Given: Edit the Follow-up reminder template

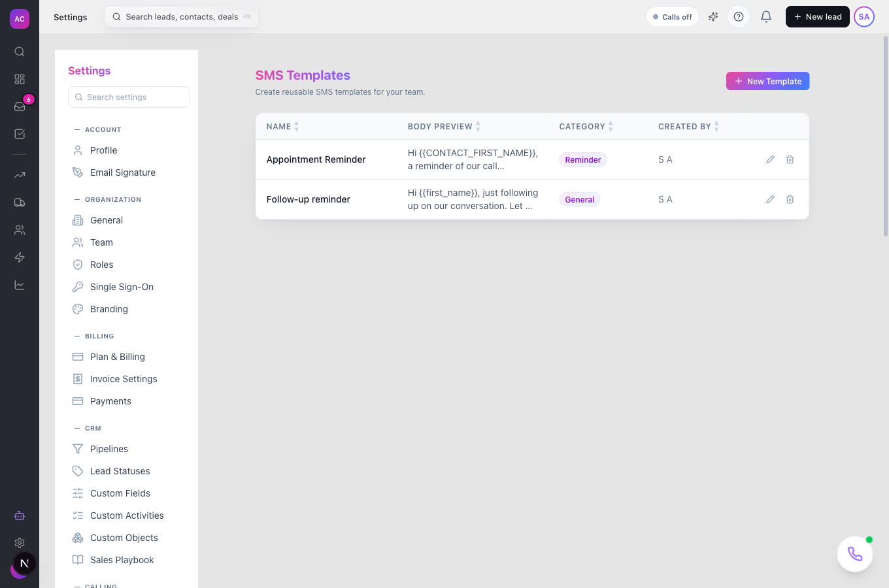Looking at the screenshot, I should [x=770, y=199].
